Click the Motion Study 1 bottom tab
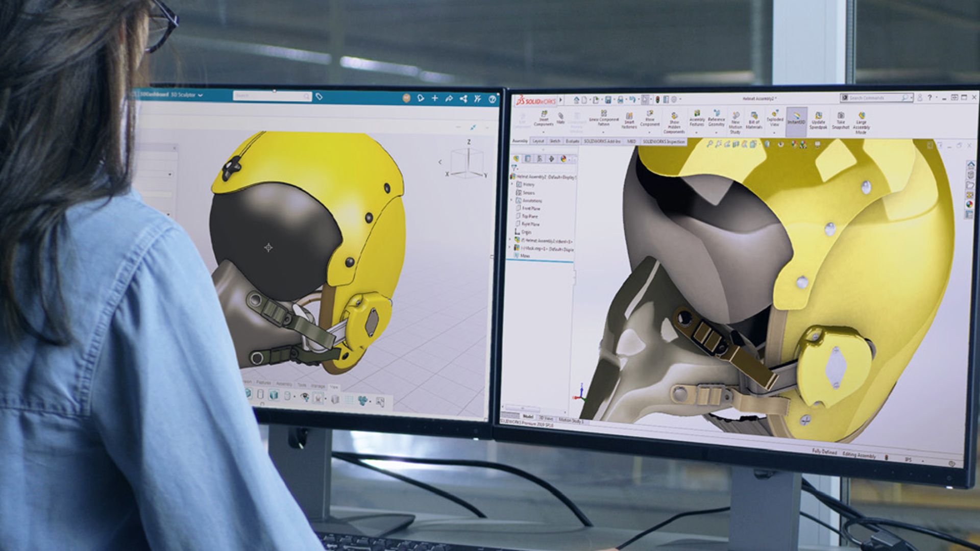980x551 pixels. tap(571, 420)
